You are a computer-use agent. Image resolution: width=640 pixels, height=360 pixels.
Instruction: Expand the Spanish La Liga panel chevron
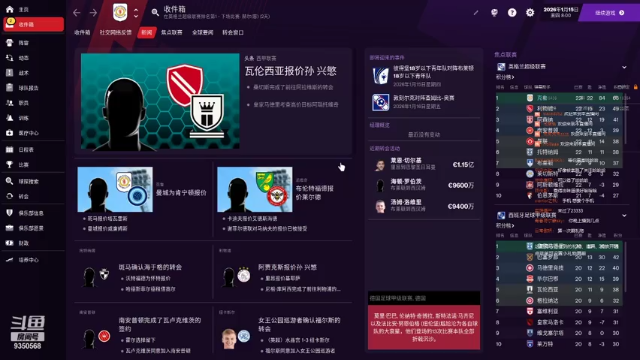point(624,216)
